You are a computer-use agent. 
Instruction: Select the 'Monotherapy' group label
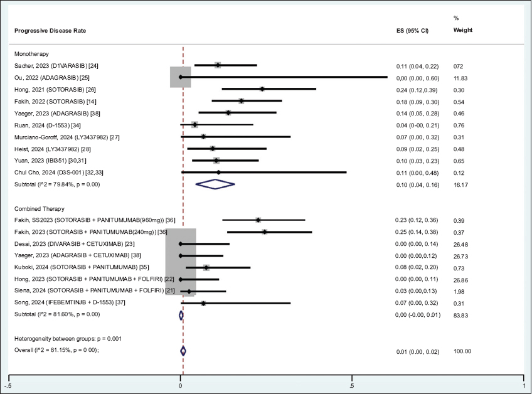(x=31, y=55)
